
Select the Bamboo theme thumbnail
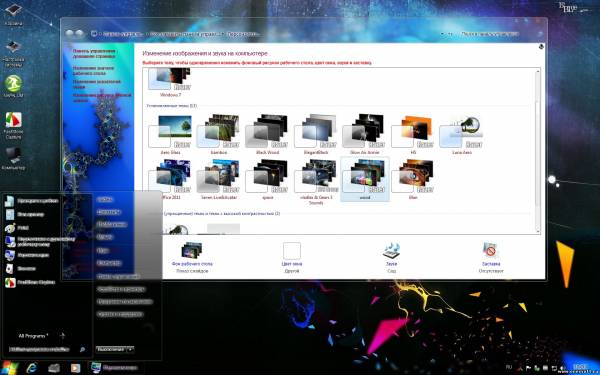pos(218,131)
